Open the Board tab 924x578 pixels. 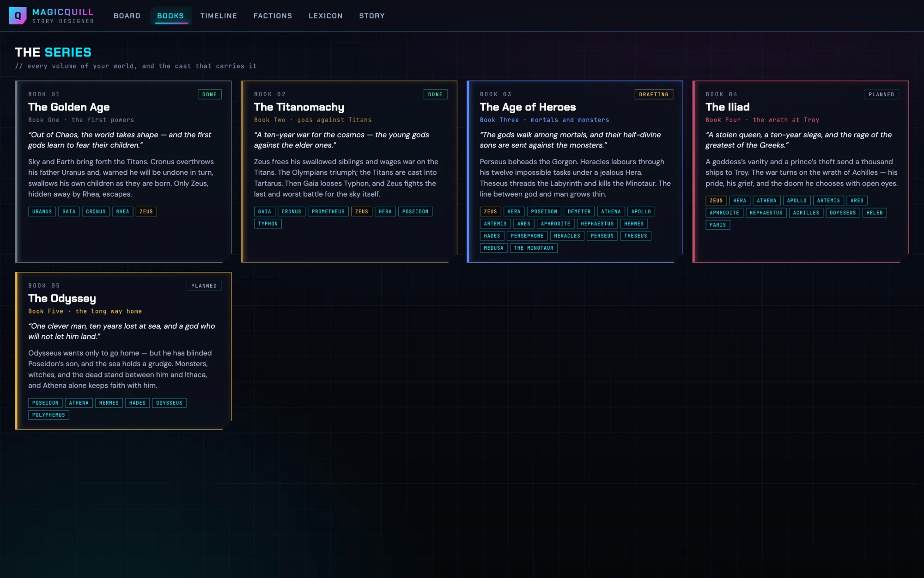tap(127, 16)
